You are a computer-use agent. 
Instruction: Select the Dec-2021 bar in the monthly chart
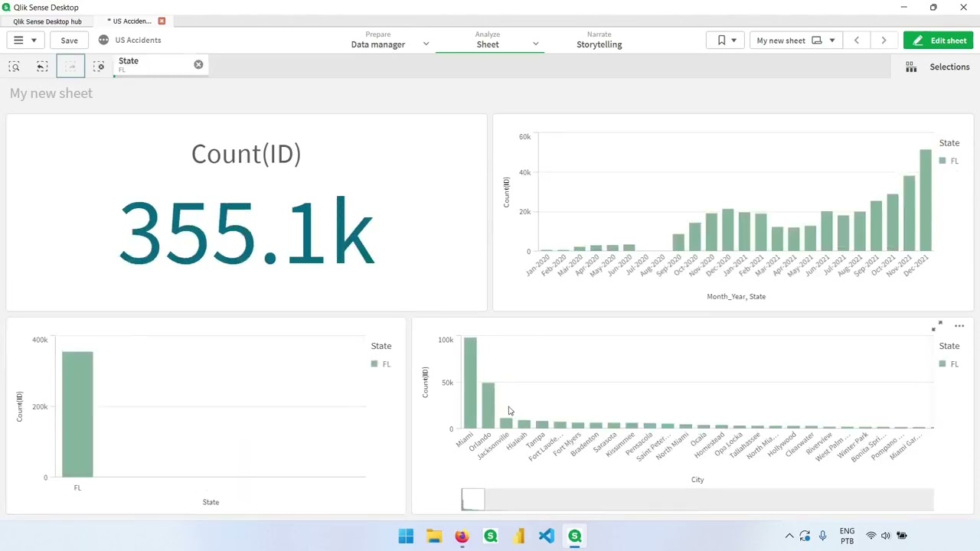coord(926,201)
